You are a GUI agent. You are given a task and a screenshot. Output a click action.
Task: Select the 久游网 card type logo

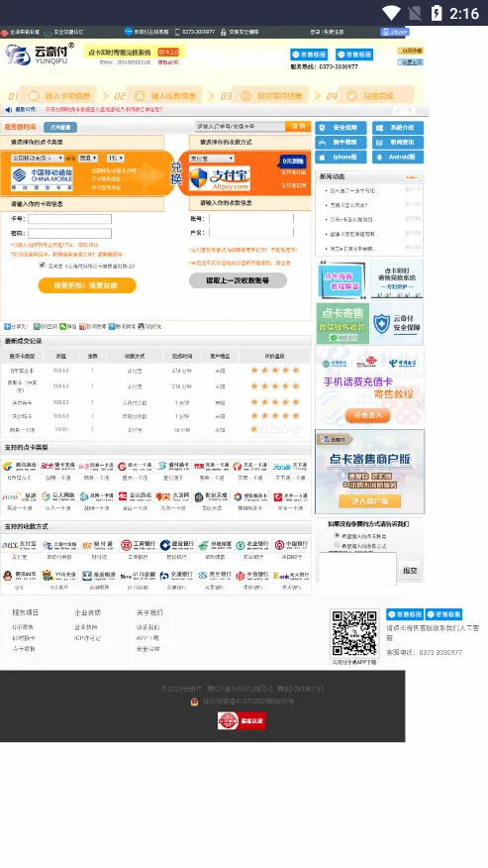point(172,496)
